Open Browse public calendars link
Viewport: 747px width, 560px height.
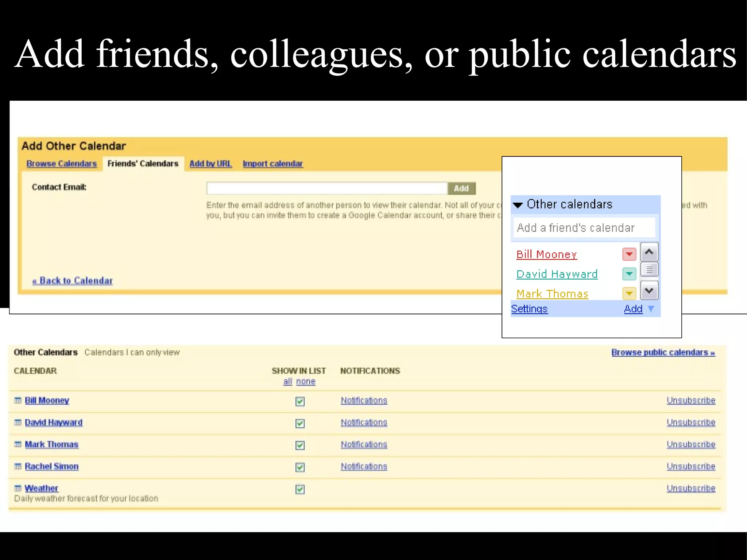(x=663, y=353)
